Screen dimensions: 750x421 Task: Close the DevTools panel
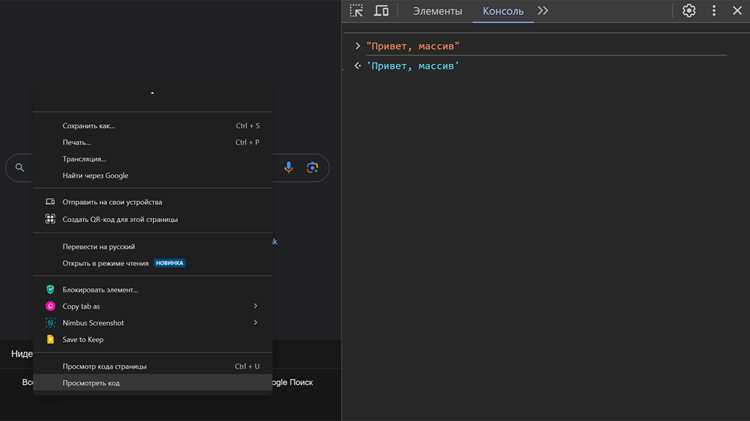point(737,11)
